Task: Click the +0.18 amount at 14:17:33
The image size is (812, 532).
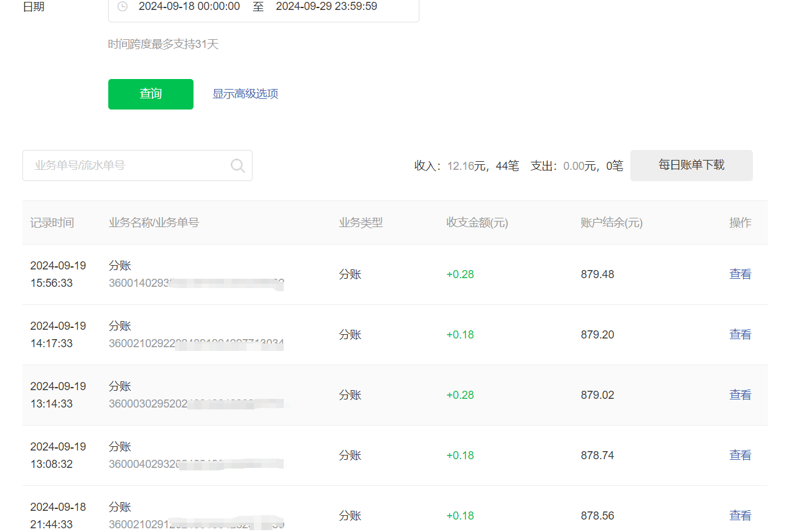Action: pos(460,335)
